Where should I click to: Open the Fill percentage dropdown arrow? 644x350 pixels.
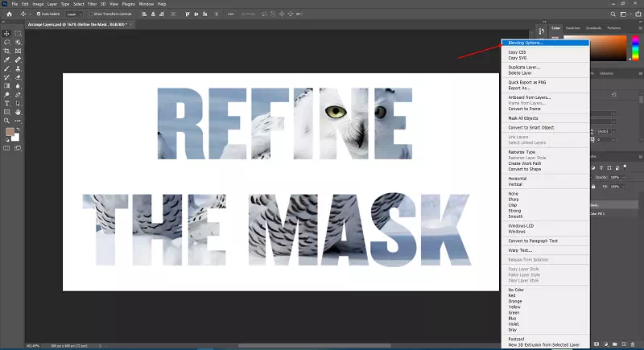coord(623,187)
